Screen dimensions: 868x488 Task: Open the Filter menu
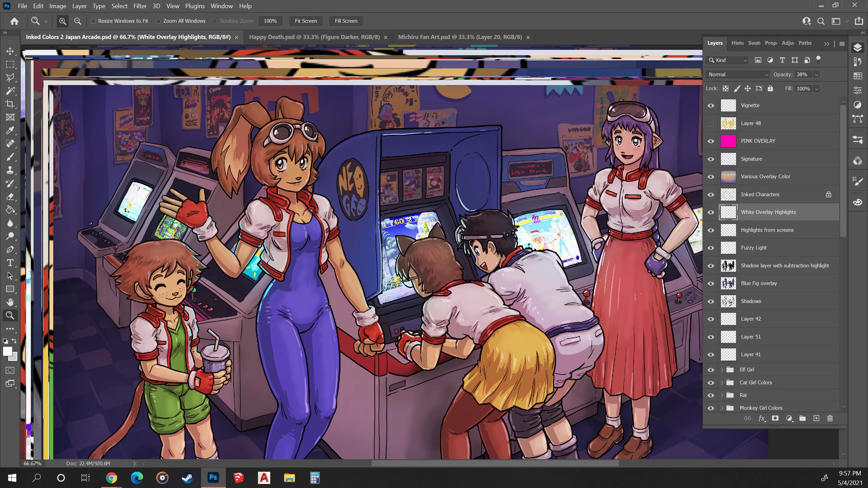[140, 6]
